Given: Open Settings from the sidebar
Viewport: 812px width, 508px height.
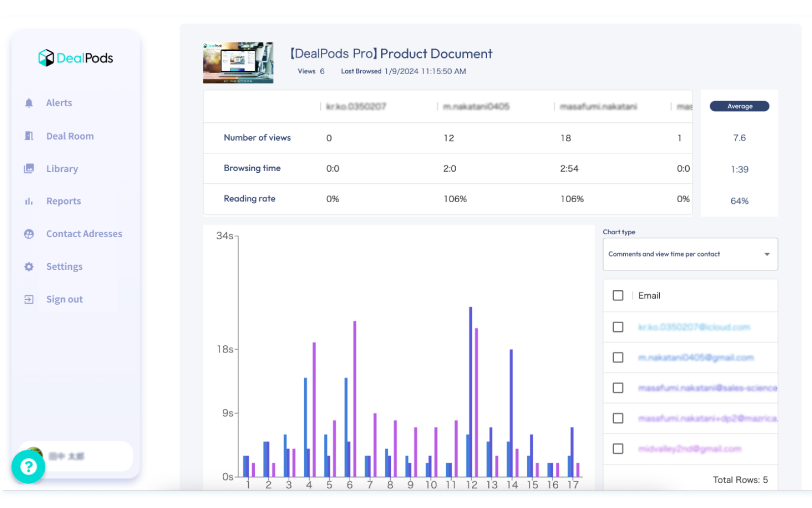Looking at the screenshot, I should [x=64, y=267].
